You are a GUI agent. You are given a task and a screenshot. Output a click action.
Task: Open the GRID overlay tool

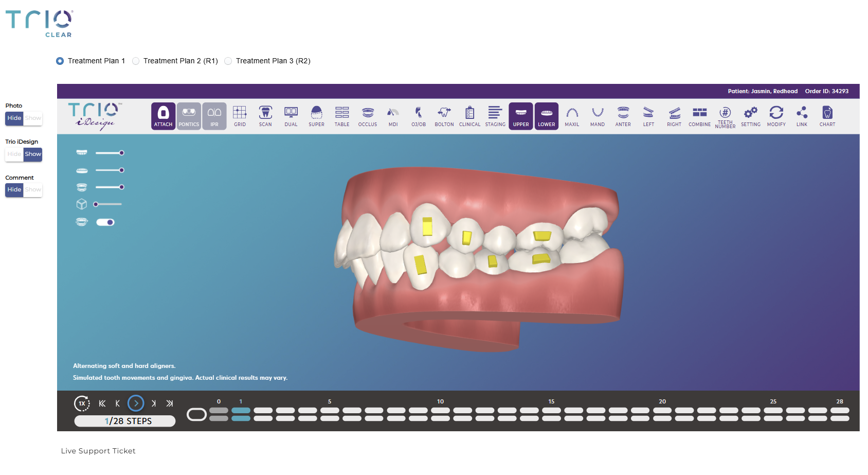[x=240, y=116]
